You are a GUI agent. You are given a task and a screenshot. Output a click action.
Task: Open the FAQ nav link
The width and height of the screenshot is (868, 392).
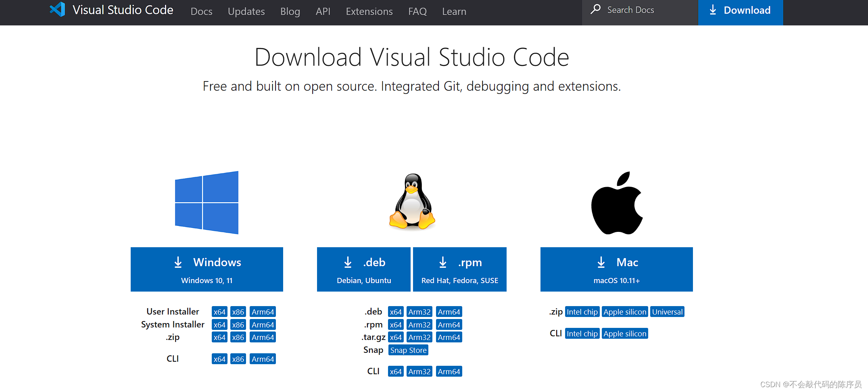tap(417, 11)
